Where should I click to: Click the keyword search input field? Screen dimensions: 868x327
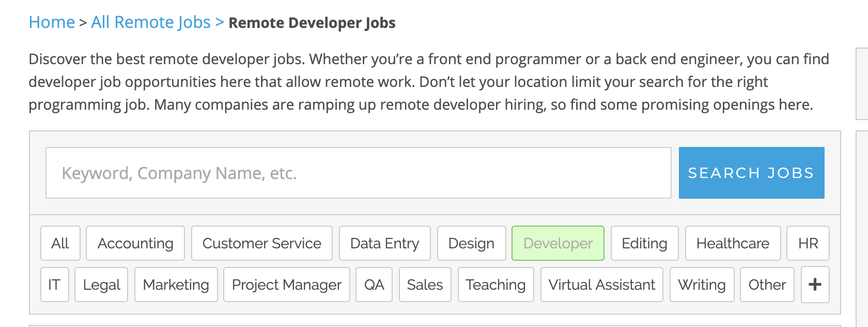pyautogui.click(x=358, y=173)
